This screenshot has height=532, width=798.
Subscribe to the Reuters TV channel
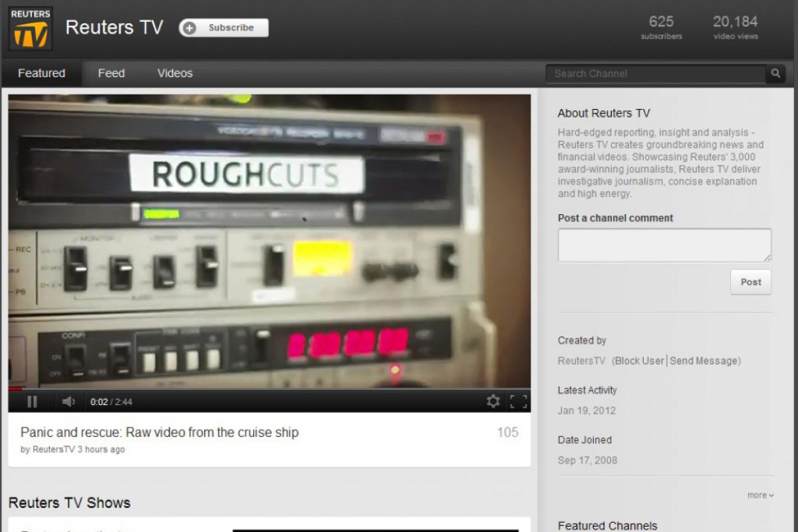223,28
